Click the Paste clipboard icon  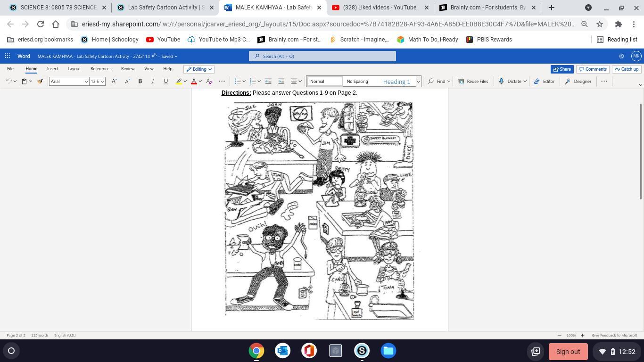pos(24,82)
